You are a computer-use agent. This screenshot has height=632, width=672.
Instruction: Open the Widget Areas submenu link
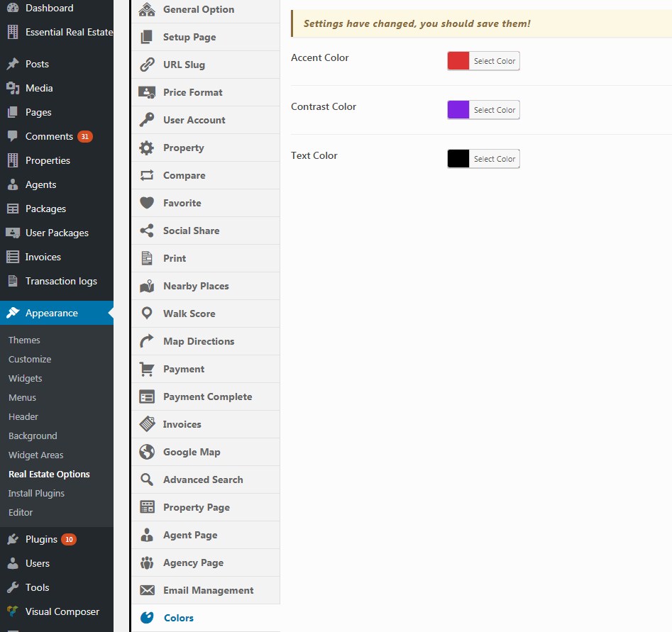pyautogui.click(x=36, y=455)
